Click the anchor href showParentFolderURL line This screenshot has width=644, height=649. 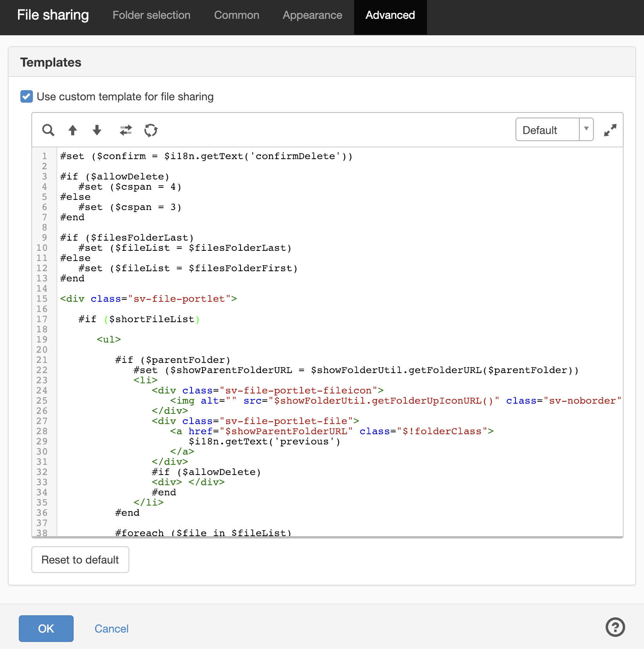332,431
